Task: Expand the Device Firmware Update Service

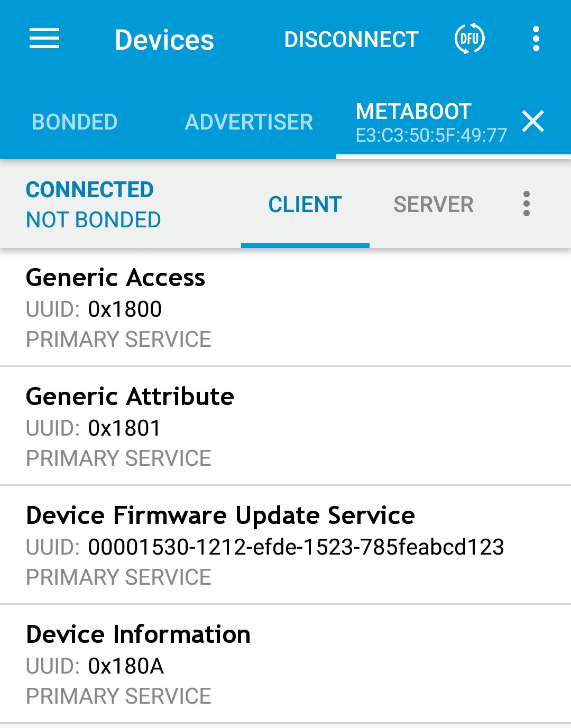Action: coord(285,545)
